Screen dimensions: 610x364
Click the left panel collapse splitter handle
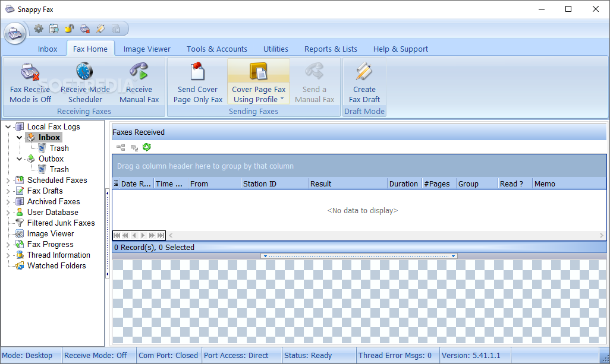tap(108, 233)
